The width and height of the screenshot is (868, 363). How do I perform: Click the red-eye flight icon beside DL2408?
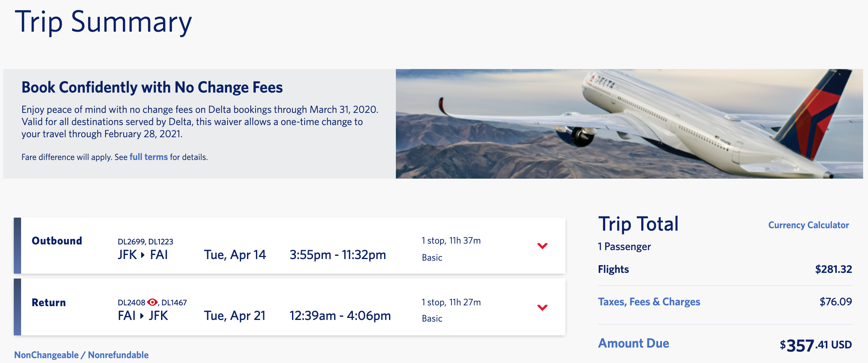point(153,302)
